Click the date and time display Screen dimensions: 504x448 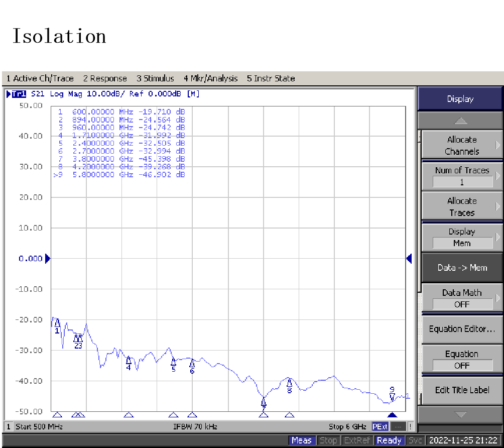463,440
